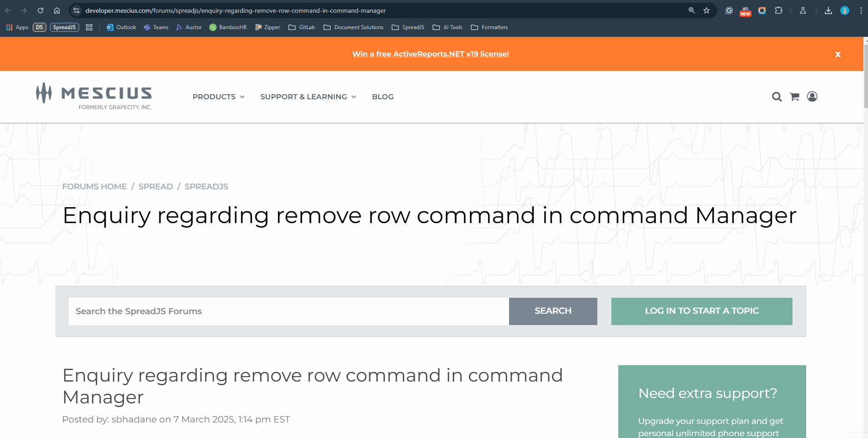This screenshot has width=868, height=438.
Task: Open the Chrome profile avatar
Action: coord(845,10)
